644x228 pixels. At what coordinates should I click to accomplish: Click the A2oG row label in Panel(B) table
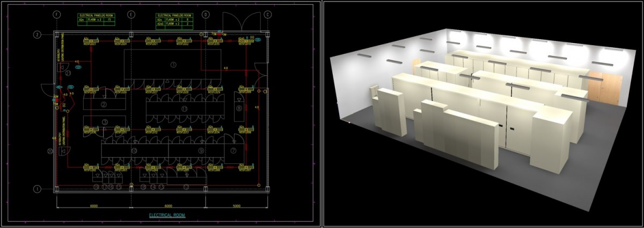pos(160,24)
